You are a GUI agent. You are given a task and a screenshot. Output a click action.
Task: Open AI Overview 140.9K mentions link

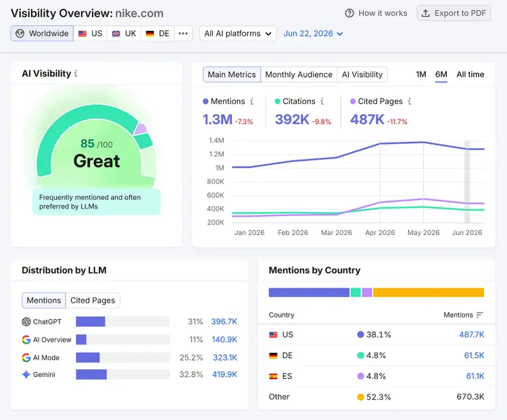224,340
